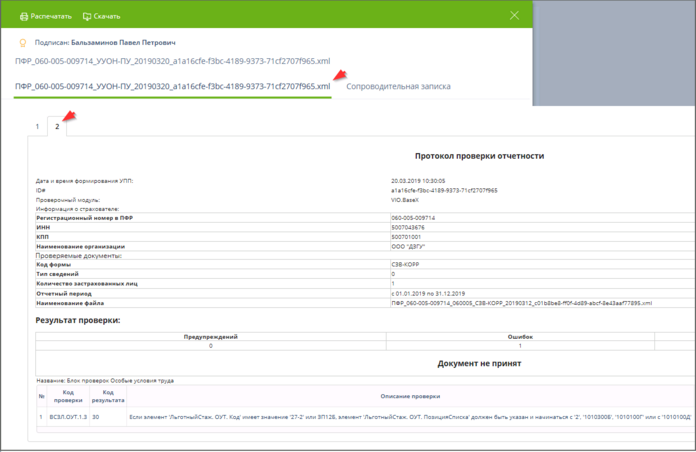
Task: Select the underlined ПФР xml file tab
Action: (x=172, y=87)
